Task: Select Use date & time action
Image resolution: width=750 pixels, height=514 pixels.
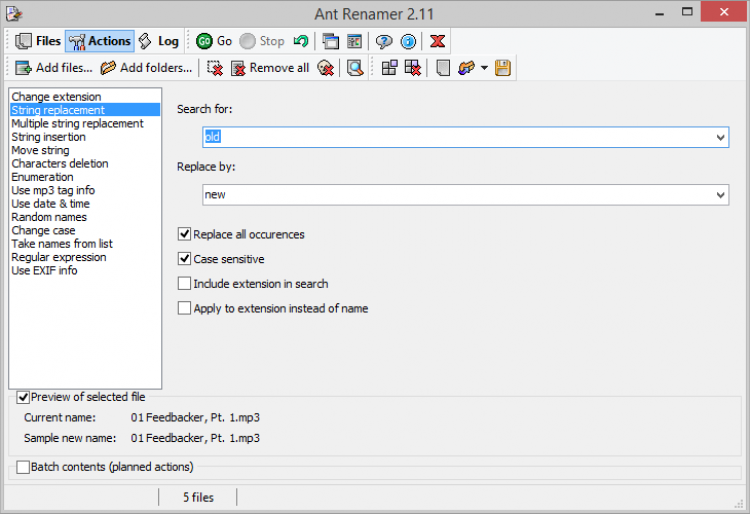Action: coord(85,204)
